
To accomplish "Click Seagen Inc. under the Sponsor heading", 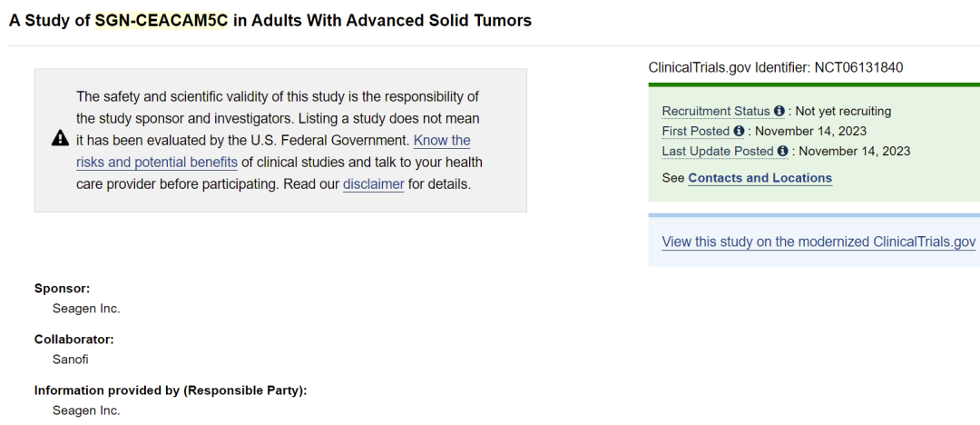I will click(86, 308).
